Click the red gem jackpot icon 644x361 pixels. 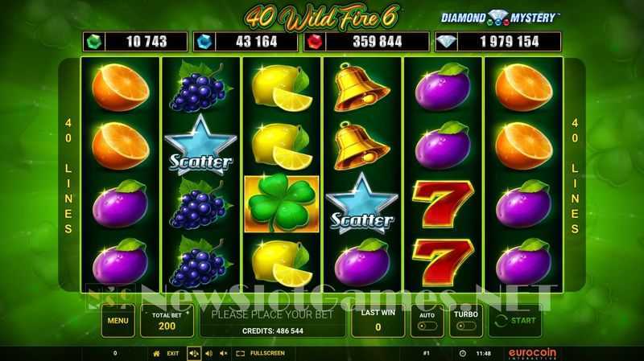click(x=315, y=42)
